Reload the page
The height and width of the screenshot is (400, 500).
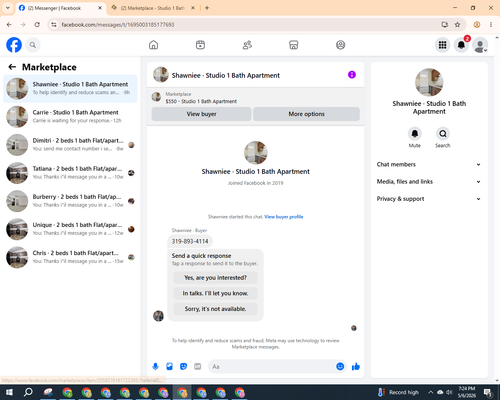tap(37, 25)
